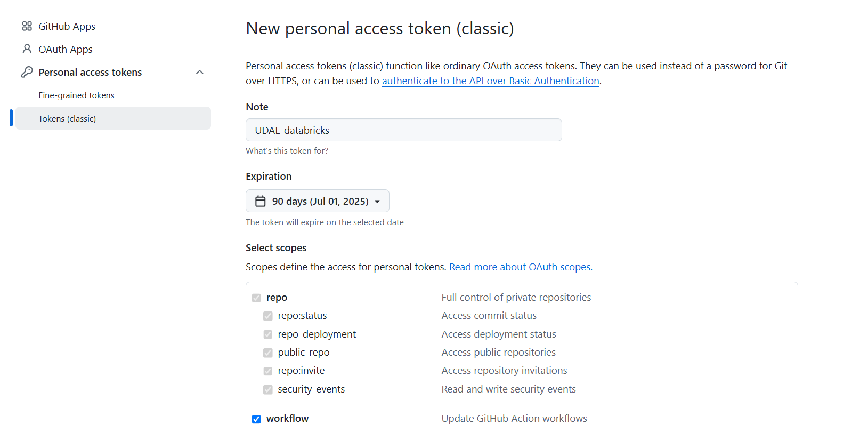The image size is (868, 440).
Task: Follow the authenticate to the API link
Action: click(490, 81)
